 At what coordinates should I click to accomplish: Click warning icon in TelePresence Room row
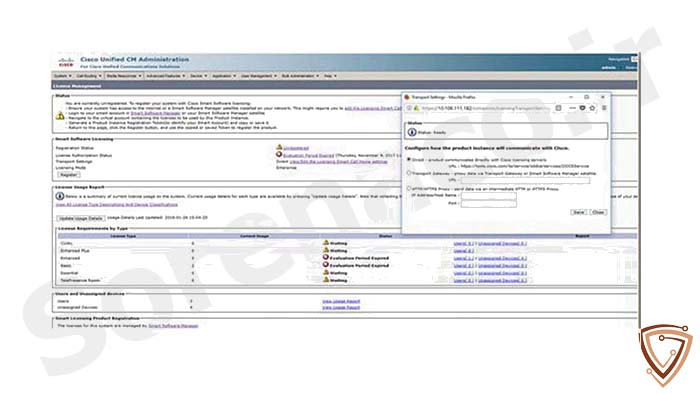(x=326, y=280)
